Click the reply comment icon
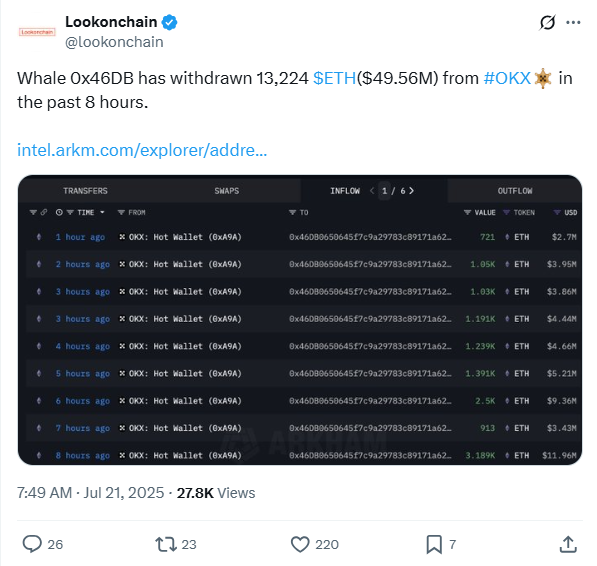The image size is (597, 566). coord(32,544)
